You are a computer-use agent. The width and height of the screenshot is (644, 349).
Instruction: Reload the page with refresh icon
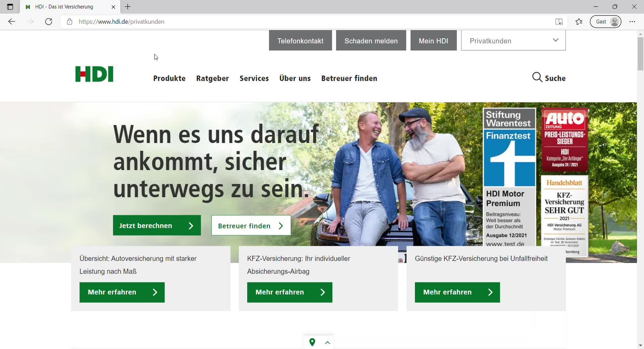pyautogui.click(x=49, y=21)
